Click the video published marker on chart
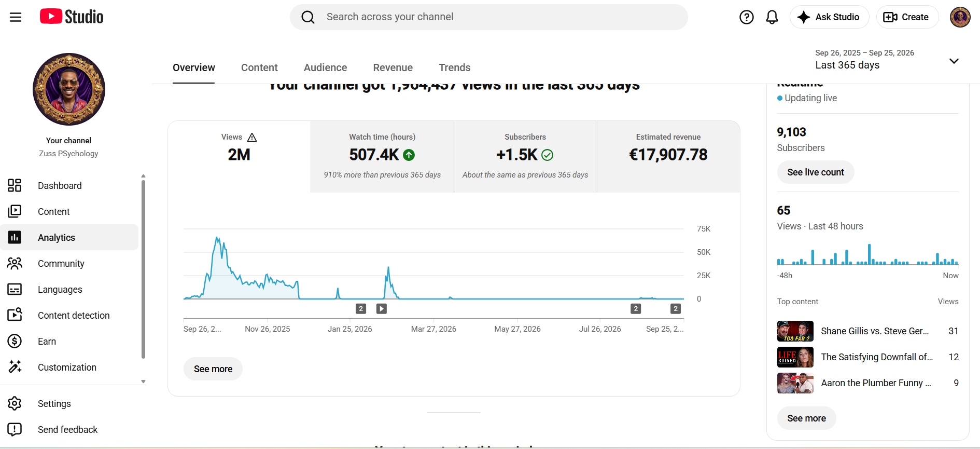Viewport: 980px width, 449px height. [381, 309]
